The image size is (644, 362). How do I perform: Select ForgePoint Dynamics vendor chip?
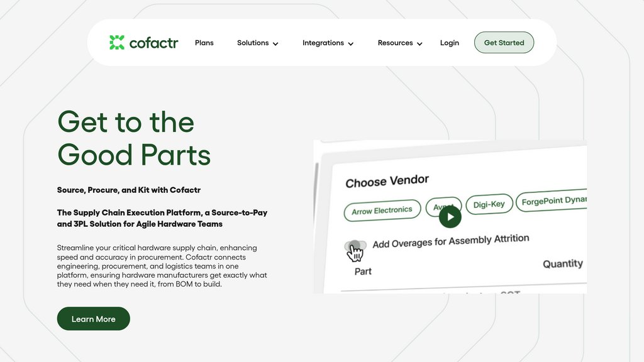552,201
